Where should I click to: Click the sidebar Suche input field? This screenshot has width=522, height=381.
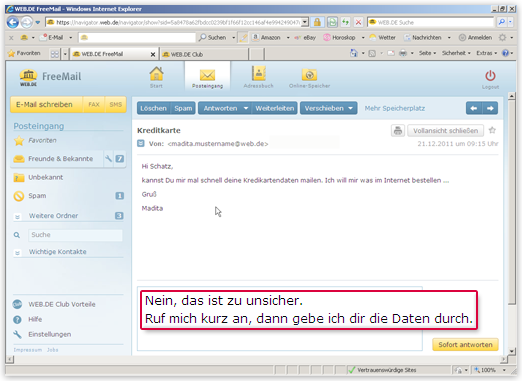click(75, 235)
